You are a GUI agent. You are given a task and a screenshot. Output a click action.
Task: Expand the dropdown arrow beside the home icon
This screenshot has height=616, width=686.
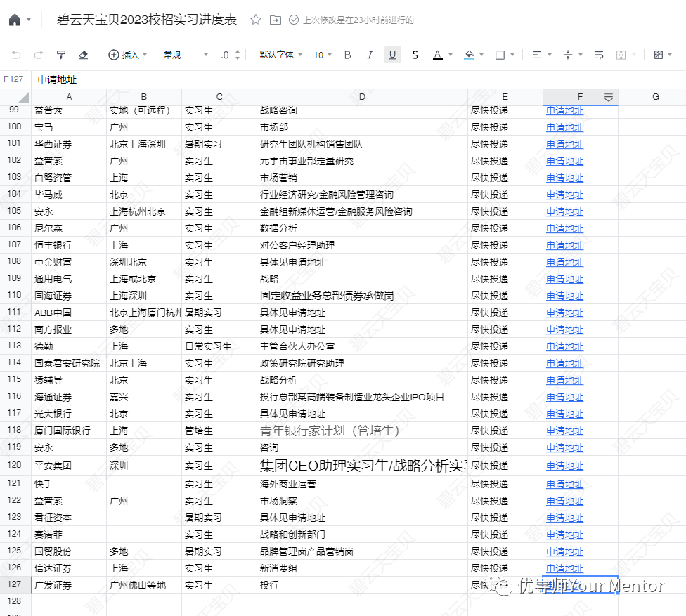[x=29, y=20]
